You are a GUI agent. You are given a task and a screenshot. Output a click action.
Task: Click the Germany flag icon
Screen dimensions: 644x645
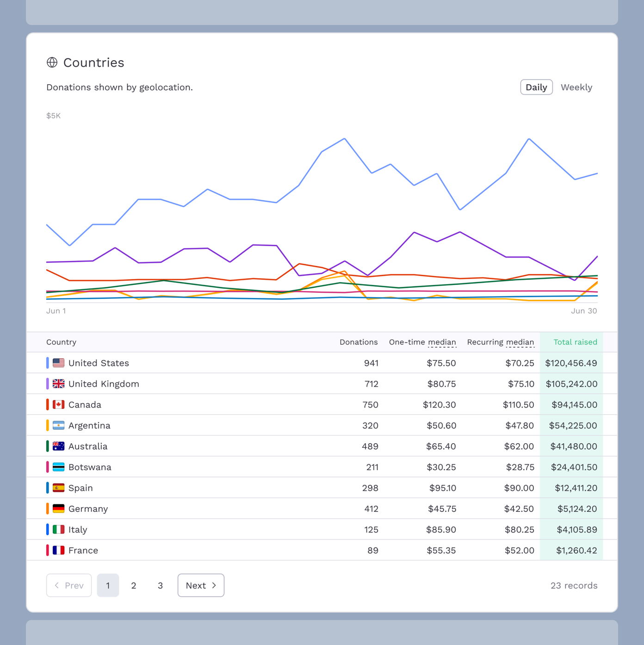tap(59, 509)
